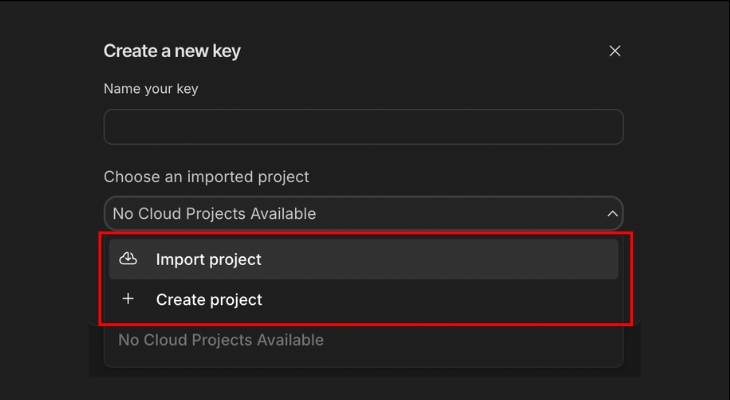Click the "Create a new key" heading

(x=172, y=51)
